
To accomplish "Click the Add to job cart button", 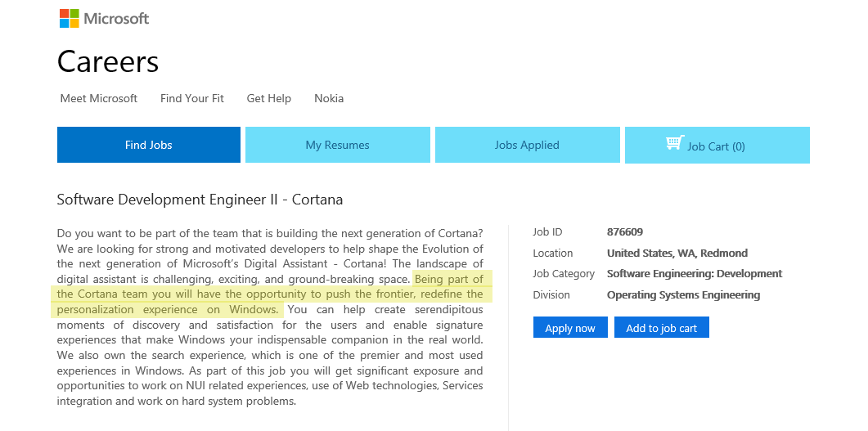I will [662, 327].
